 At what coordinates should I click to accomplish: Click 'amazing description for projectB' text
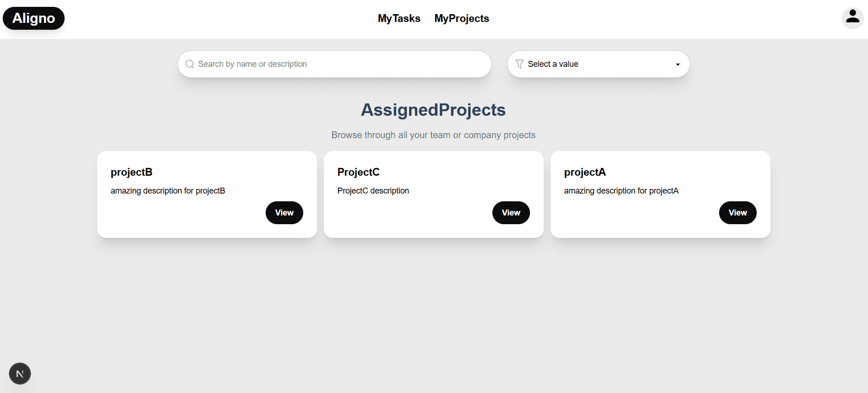coord(168,191)
